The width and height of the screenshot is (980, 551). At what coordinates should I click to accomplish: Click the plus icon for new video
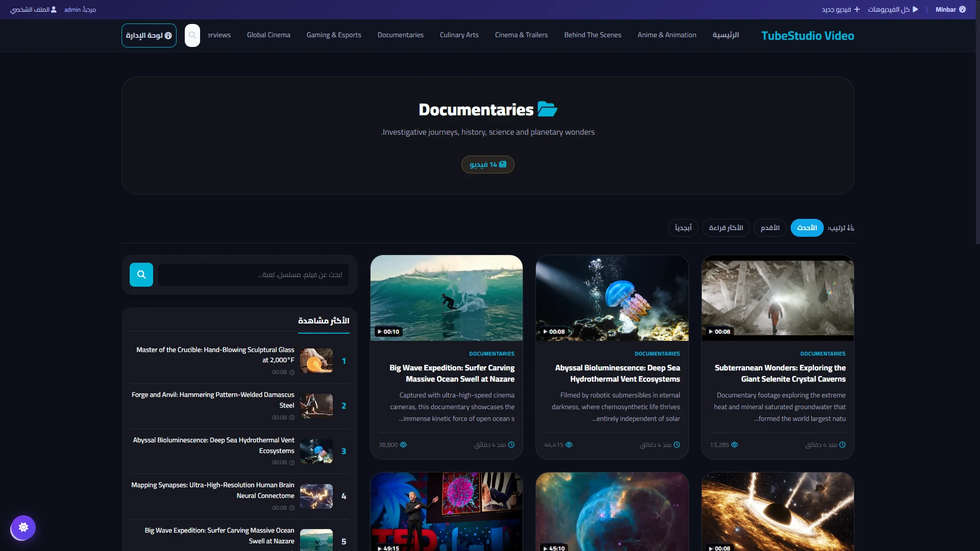pos(857,10)
